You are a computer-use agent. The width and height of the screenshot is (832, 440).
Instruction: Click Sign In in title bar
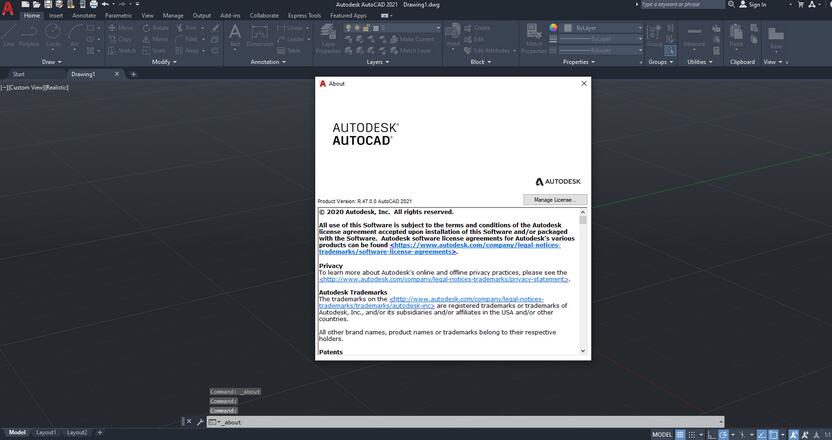pyautogui.click(x=753, y=4)
